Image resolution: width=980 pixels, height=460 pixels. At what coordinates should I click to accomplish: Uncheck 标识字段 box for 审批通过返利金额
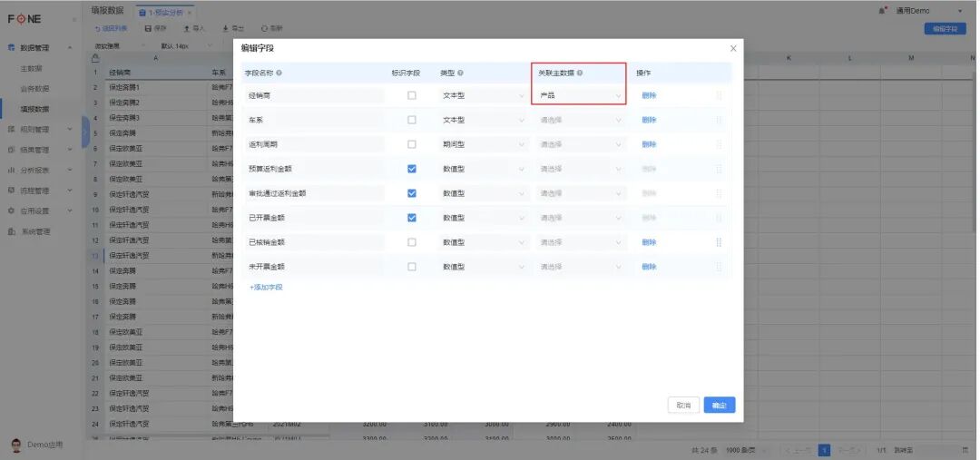pos(411,193)
